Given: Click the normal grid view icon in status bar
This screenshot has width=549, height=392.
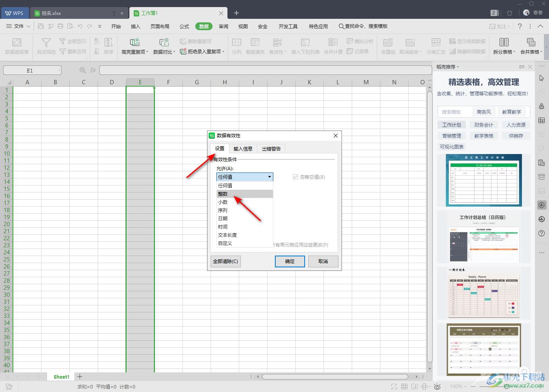Looking at the screenshot, I should click(404, 387).
